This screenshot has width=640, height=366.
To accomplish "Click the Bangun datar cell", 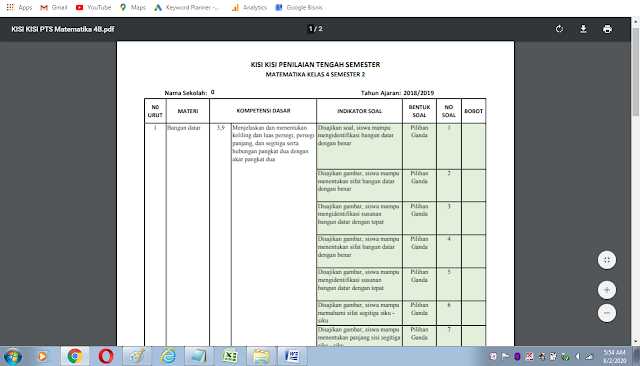I will (184, 128).
